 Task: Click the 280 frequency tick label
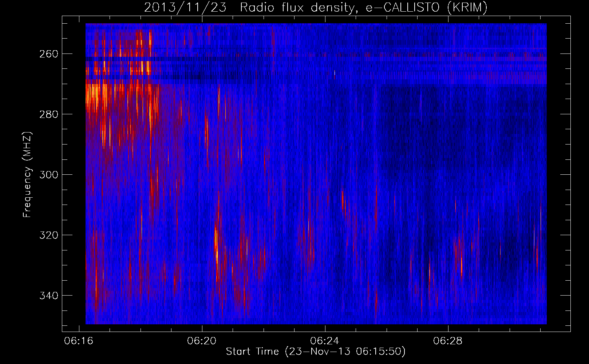pos(49,114)
